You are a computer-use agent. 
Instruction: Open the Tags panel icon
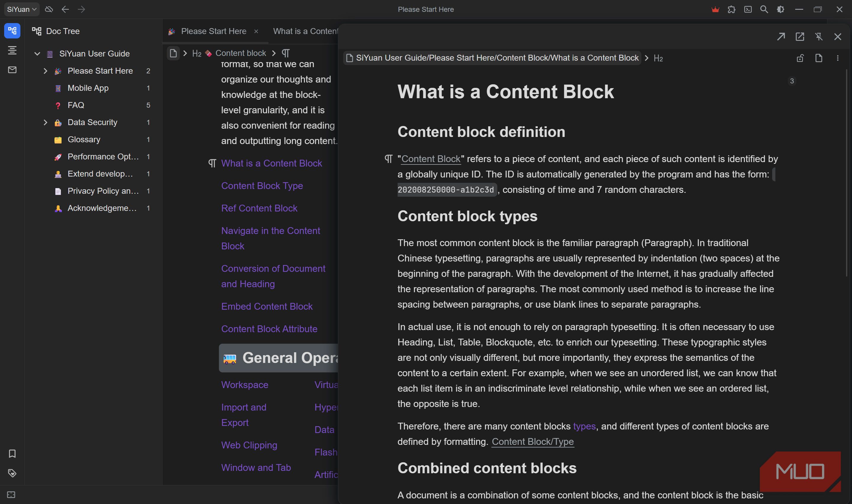pos(12,473)
